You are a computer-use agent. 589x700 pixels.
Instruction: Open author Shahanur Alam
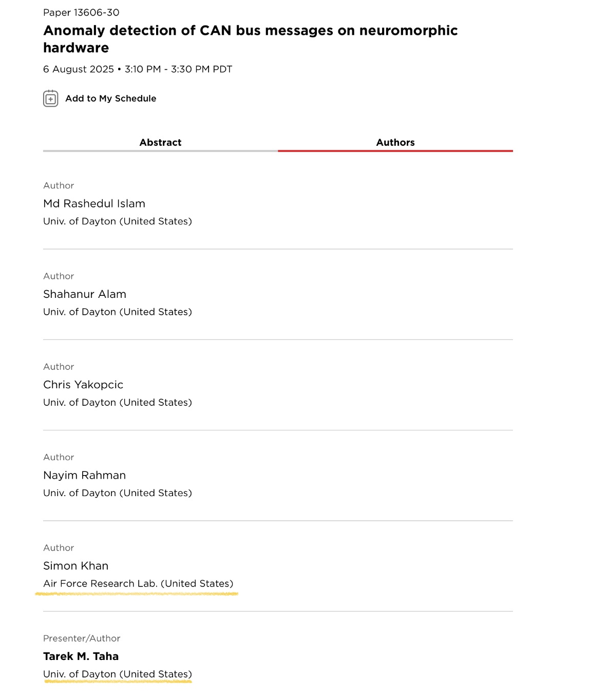(85, 294)
